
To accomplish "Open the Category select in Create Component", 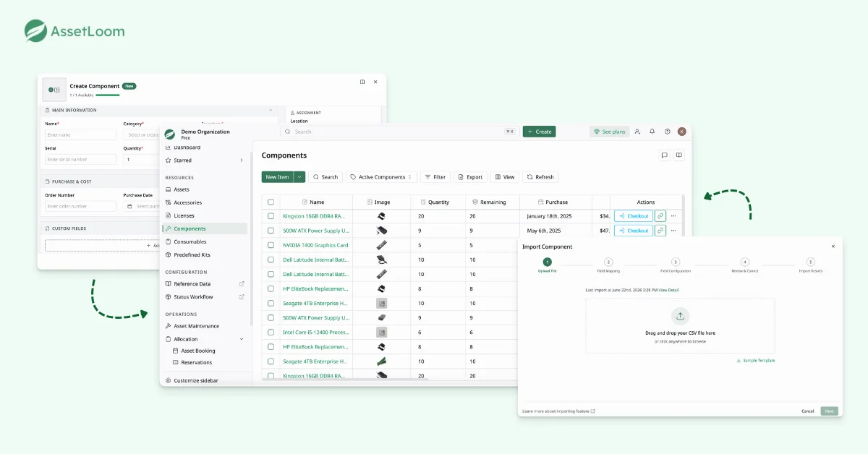I will click(x=142, y=134).
